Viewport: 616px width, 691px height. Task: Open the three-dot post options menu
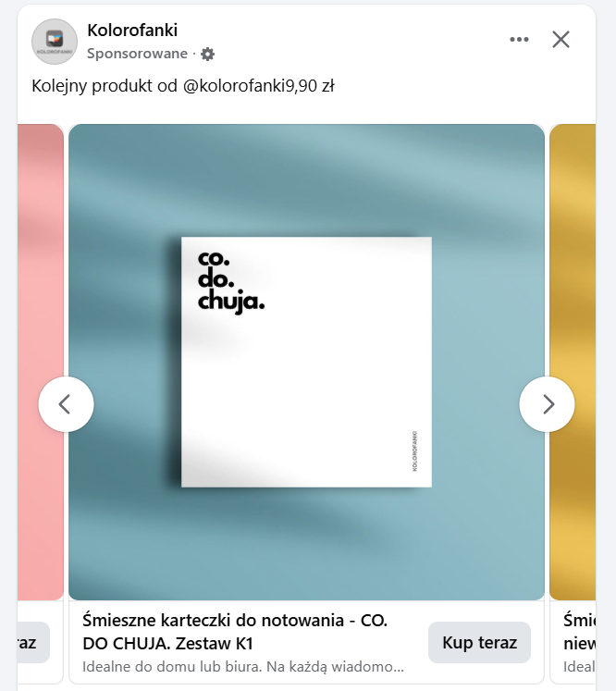(519, 39)
